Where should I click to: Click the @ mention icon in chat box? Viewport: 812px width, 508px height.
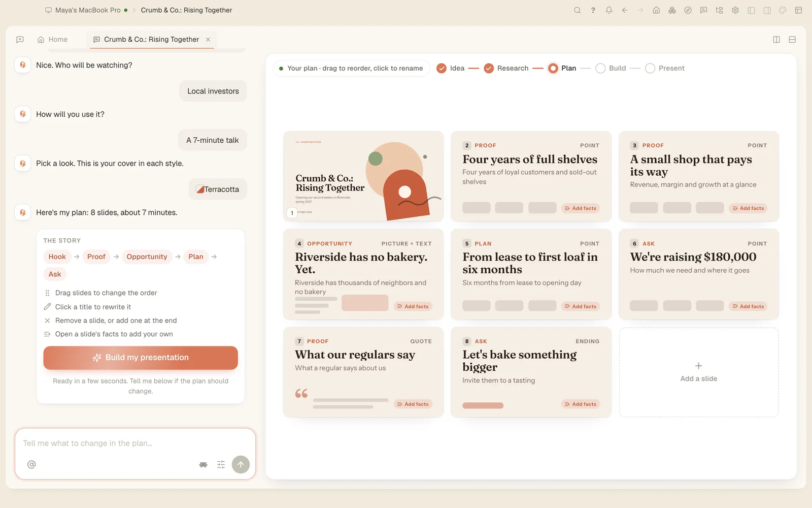pos(31,464)
